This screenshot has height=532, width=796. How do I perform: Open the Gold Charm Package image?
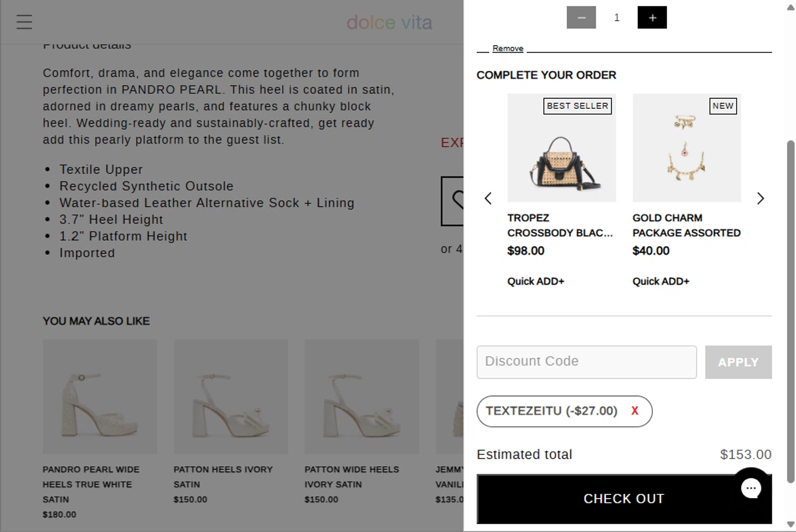point(687,148)
